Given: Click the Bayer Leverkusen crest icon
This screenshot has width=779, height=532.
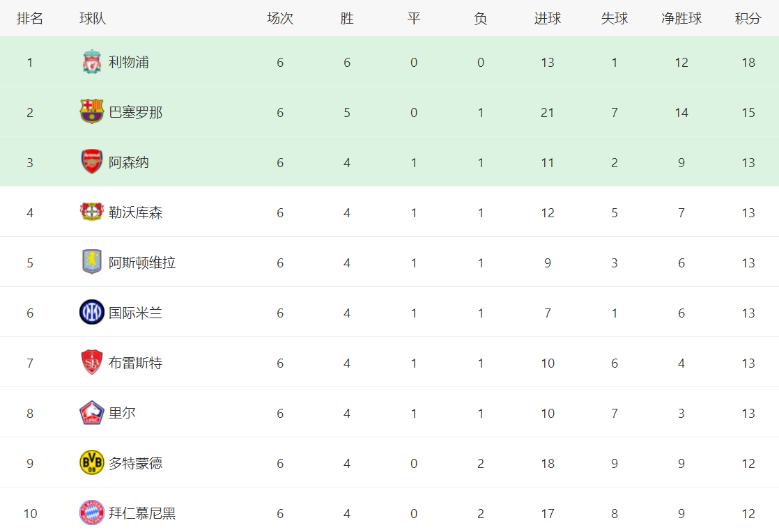Looking at the screenshot, I should coord(91,212).
